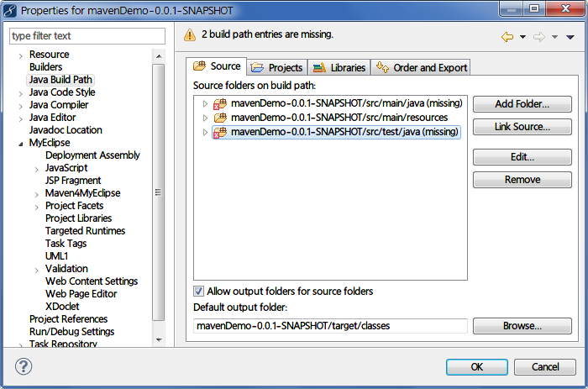Viewport: 588px width, 389px height.
Task: Click the yellow warning icon in the header
Action: pyautogui.click(x=190, y=35)
